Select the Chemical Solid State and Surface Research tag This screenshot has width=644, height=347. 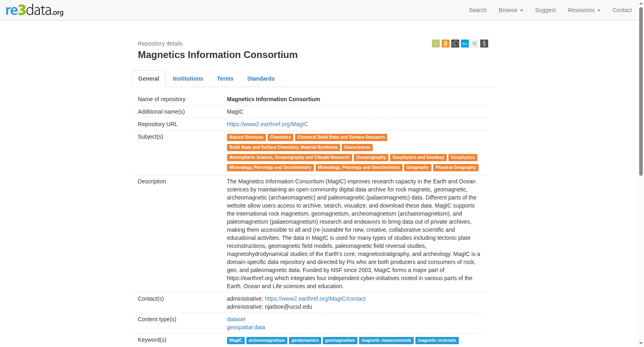(x=341, y=137)
